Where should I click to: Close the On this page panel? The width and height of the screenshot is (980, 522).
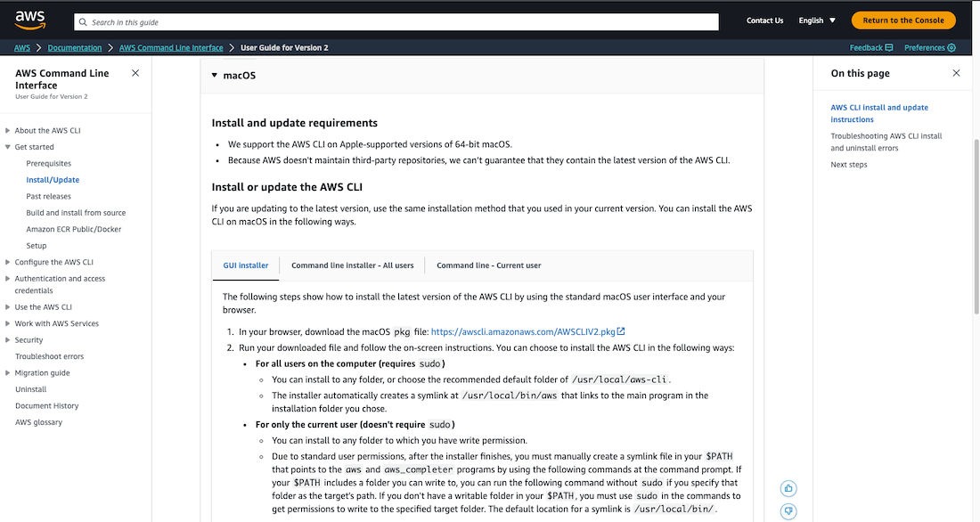pos(956,73)
